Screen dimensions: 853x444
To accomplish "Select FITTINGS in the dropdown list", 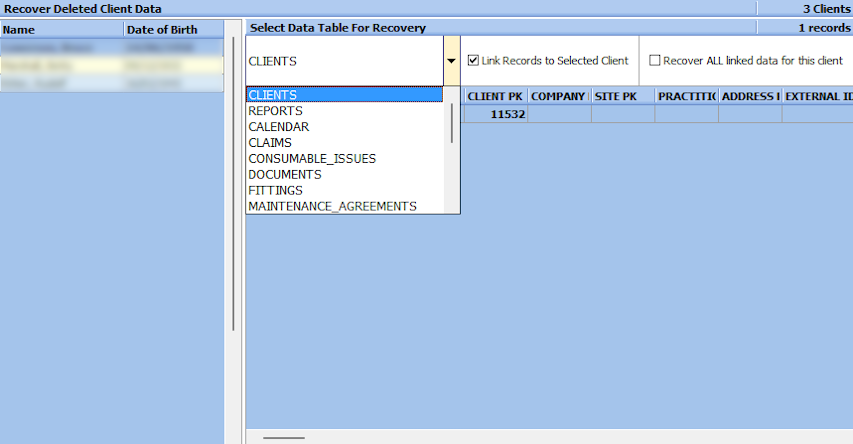I will pos(345,190).
